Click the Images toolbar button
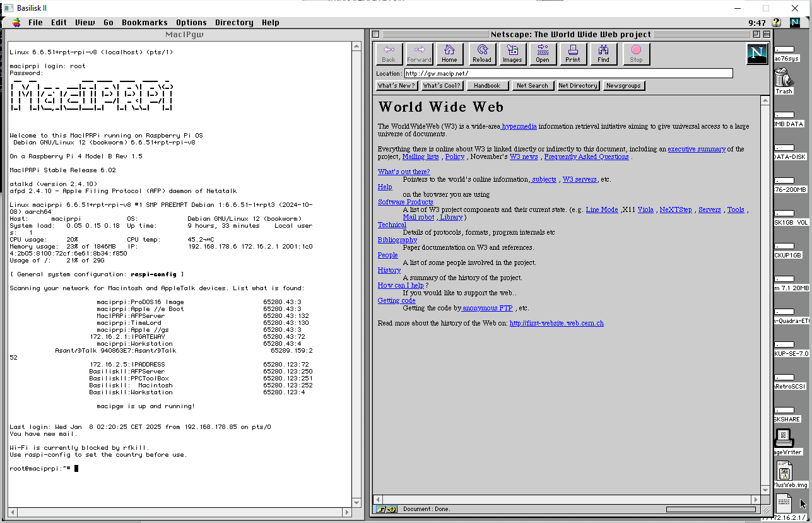The width and height of the screenshot is (812, 523). click(512, 54)
